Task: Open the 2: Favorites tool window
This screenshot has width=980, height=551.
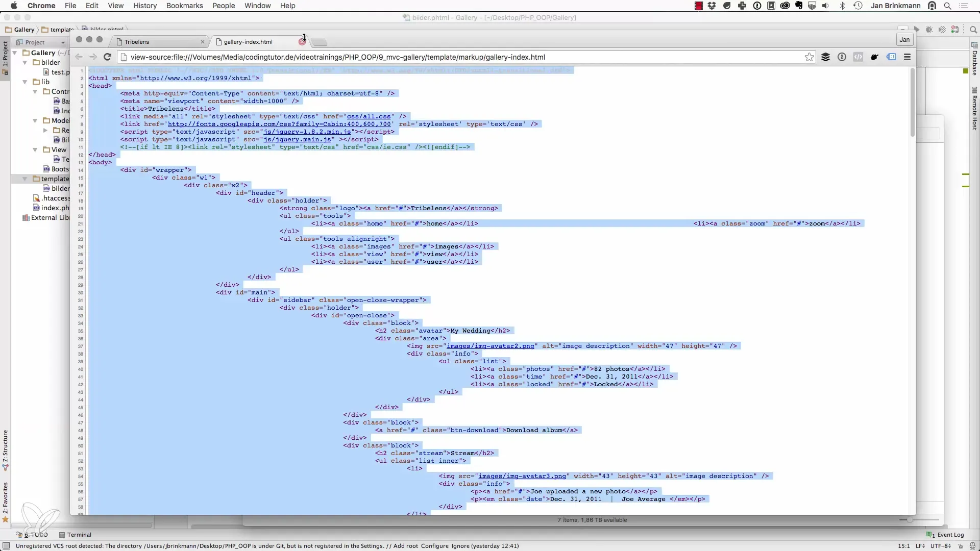Action: pyautogui.click(x=5, y=503)
